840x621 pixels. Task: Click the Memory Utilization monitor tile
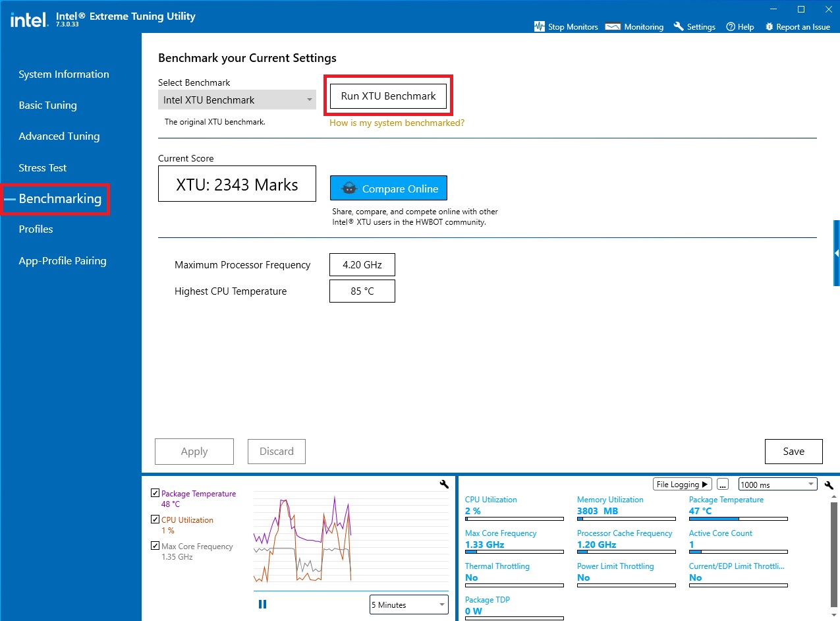pos(627,508)
